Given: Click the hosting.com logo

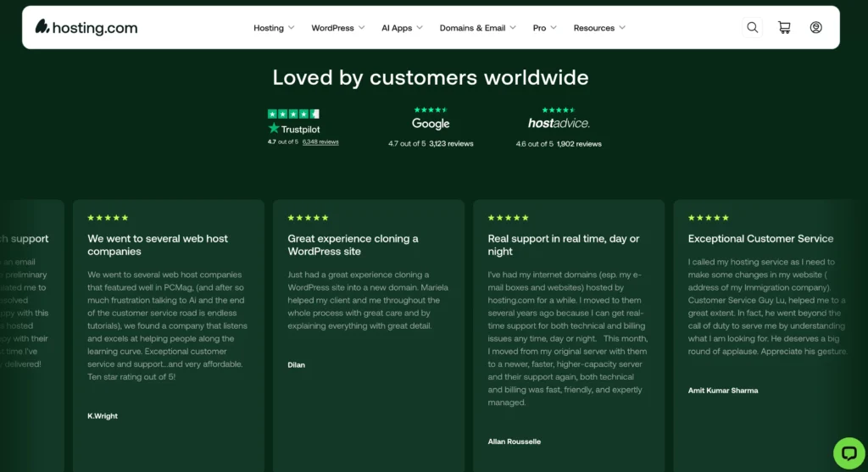Looking at the screenshot, I should pos(86,27).
